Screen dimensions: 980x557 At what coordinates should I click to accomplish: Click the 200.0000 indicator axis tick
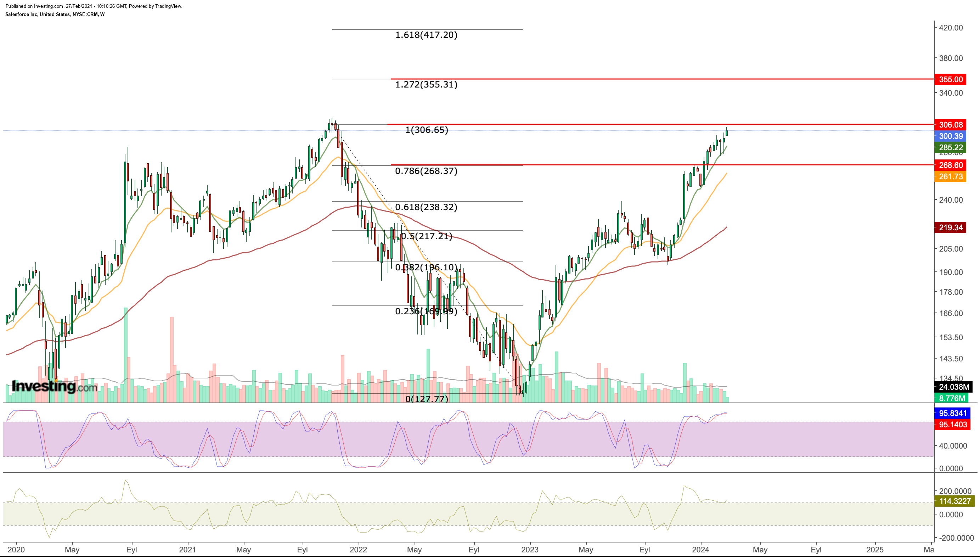pyautogui.click(x=955, y=491)
